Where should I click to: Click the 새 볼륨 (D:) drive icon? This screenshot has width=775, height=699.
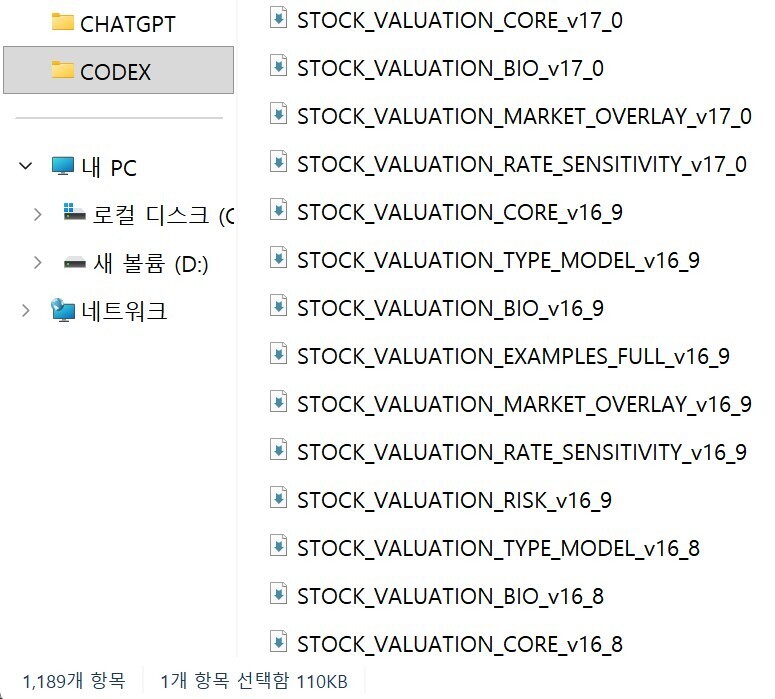pos(75,262)
